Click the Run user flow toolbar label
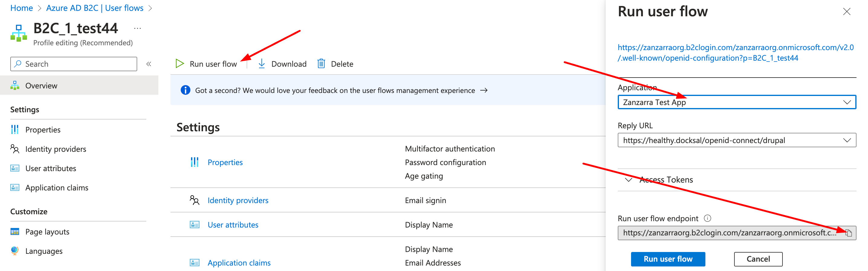Screen dimensions: 868x271 tap(213, 64)
